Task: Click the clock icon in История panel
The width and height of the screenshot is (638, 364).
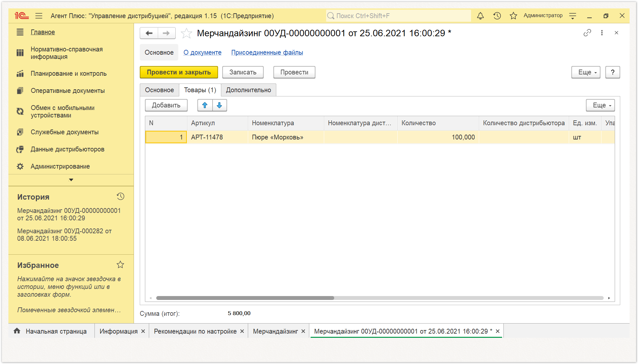Action: tap(120, 196)
